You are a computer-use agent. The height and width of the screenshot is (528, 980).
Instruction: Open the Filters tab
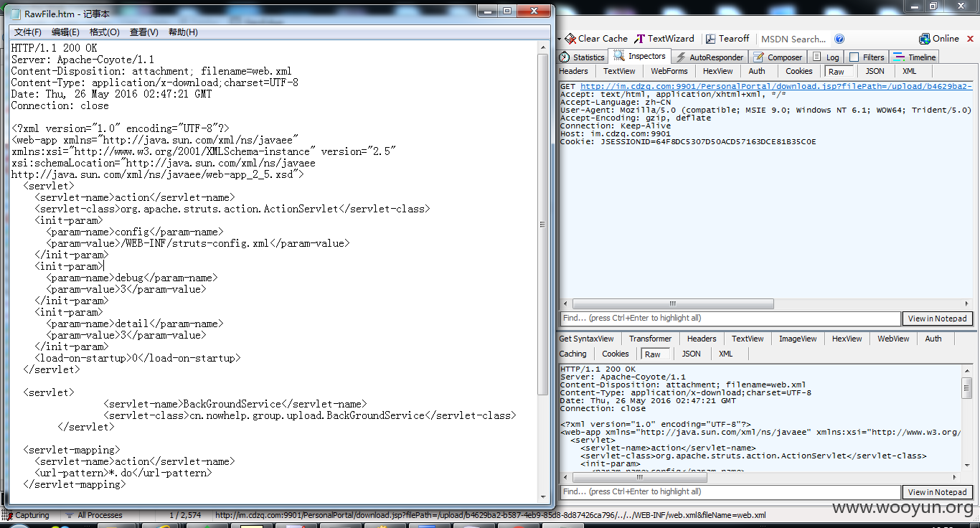pos(867,57)
